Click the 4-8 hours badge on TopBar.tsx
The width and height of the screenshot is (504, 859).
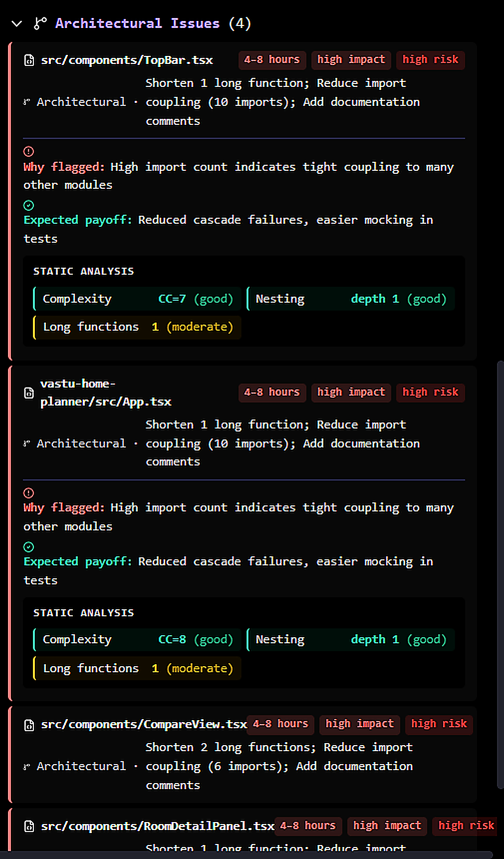(272, 60)
